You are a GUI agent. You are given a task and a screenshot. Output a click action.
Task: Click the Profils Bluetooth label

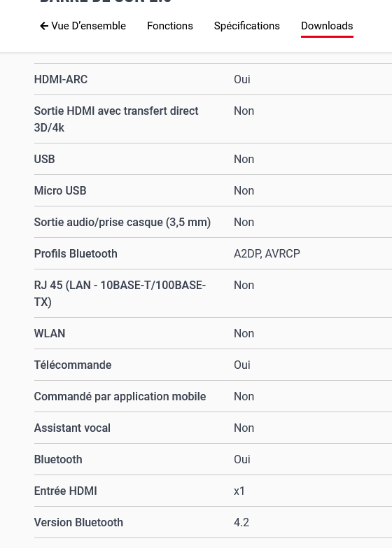click(x=76, y=254)
